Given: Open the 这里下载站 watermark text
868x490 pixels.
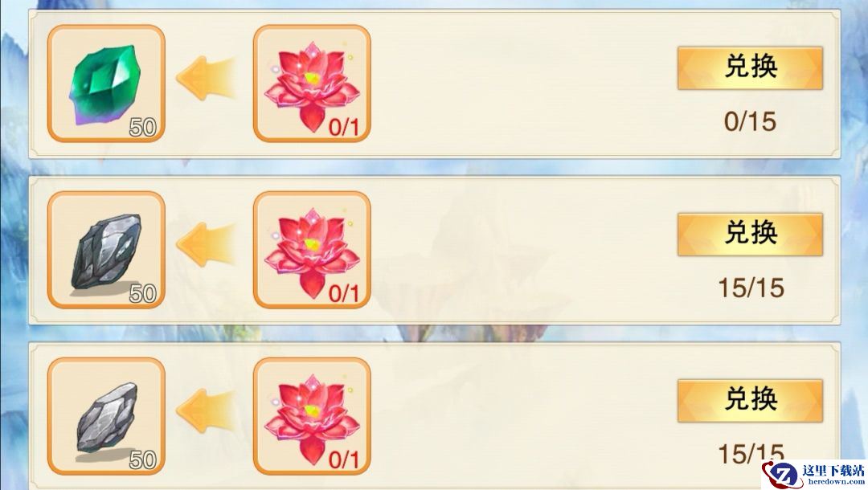Looking at the screenshot, I should (833, 471).
